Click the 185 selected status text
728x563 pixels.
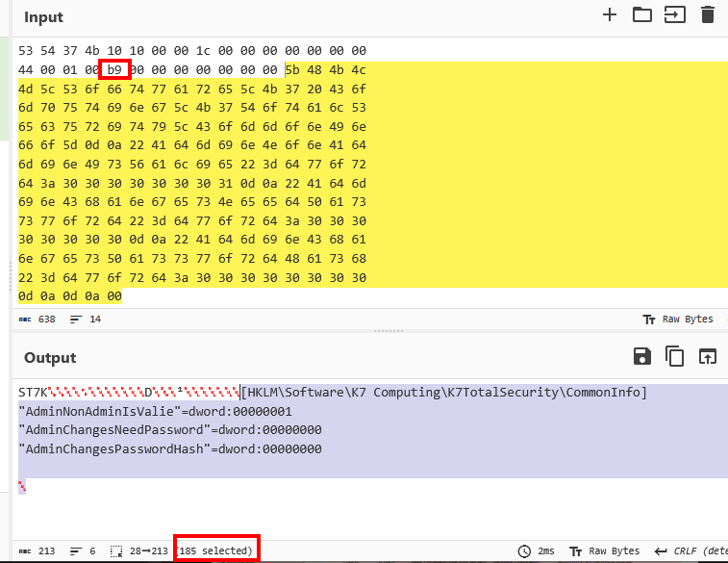click(x=216, y=551)
